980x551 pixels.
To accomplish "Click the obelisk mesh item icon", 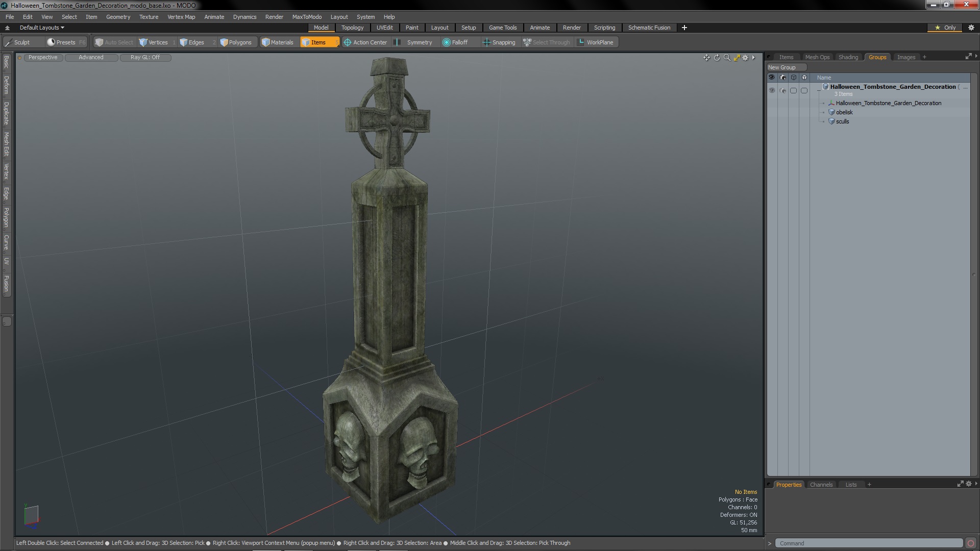I will pos(831,112).
